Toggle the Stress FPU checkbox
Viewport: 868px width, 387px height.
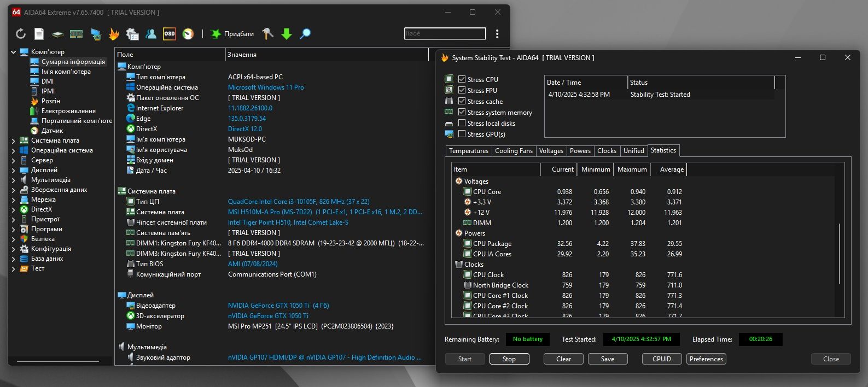pos(462,90)
